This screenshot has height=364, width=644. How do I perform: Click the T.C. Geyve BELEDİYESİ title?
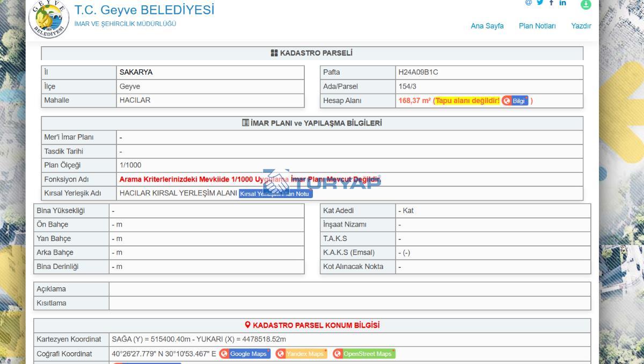point(144,10)
